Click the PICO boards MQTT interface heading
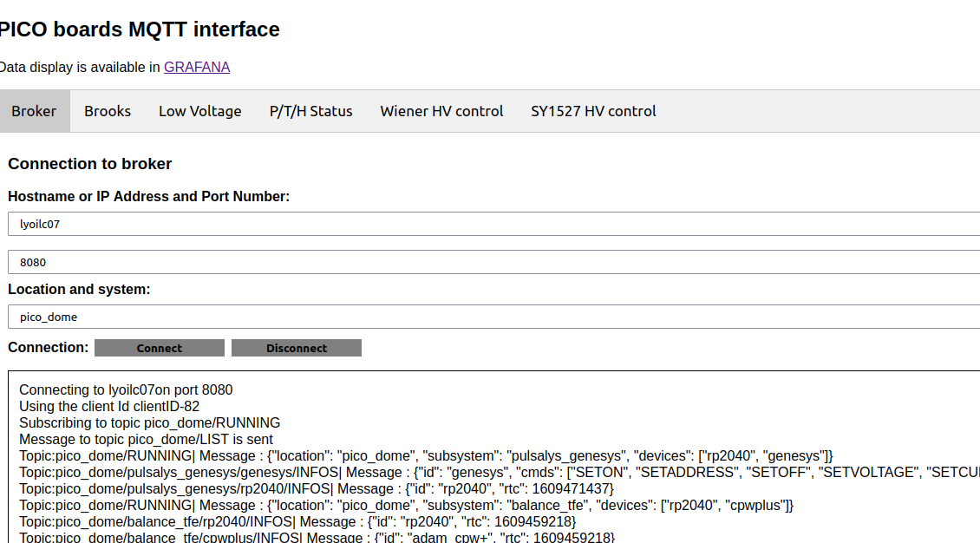This screenshot has width=980, height=543. 139,29
